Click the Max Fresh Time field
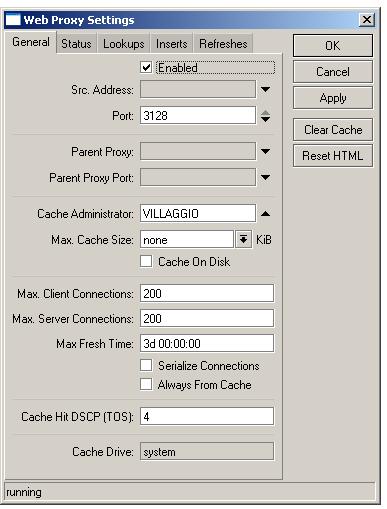Image resolution: width=387 pixels, height=509 pixels. [x=207, y=343]
